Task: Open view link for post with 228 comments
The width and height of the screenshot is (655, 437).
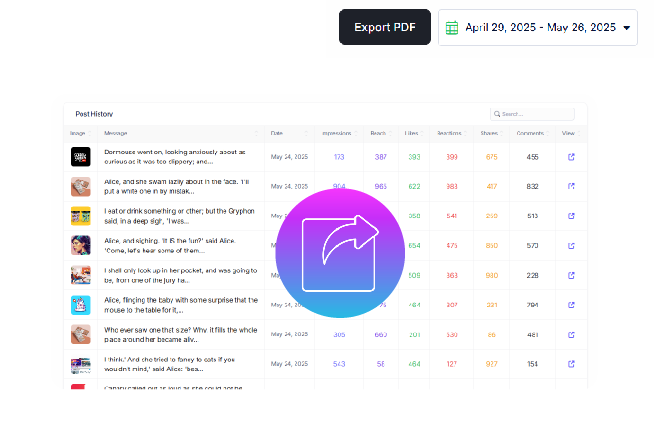Action: click(571, 275)
